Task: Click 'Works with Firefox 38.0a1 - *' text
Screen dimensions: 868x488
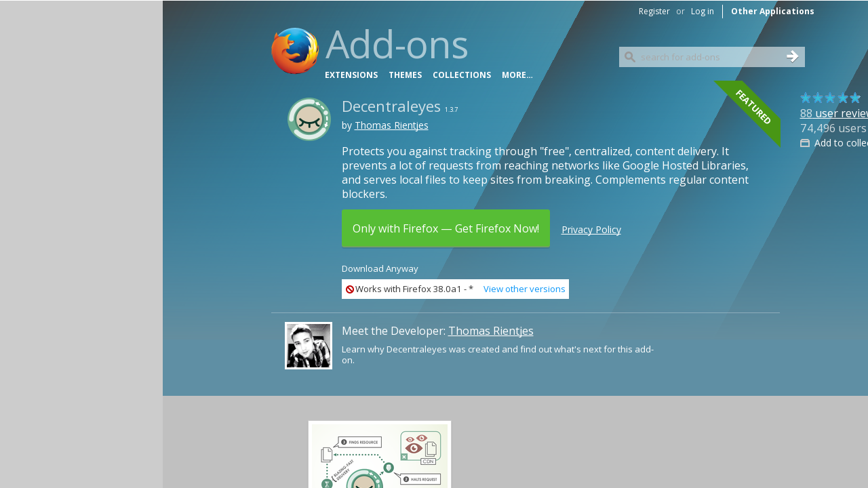Action: [x=414, y=289]
